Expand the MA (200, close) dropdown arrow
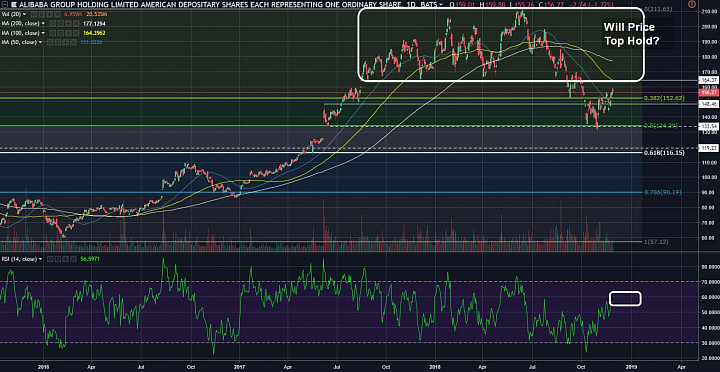 point(43,23)
